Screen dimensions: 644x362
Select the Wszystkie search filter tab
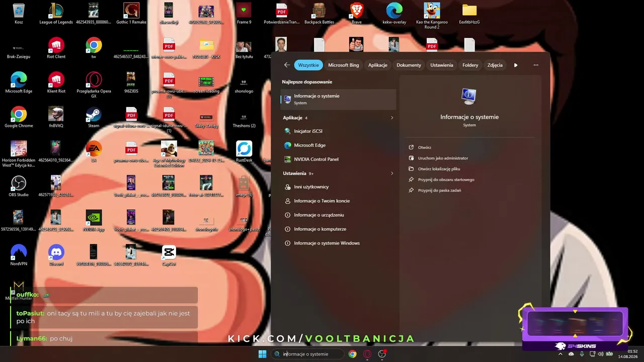308,65
